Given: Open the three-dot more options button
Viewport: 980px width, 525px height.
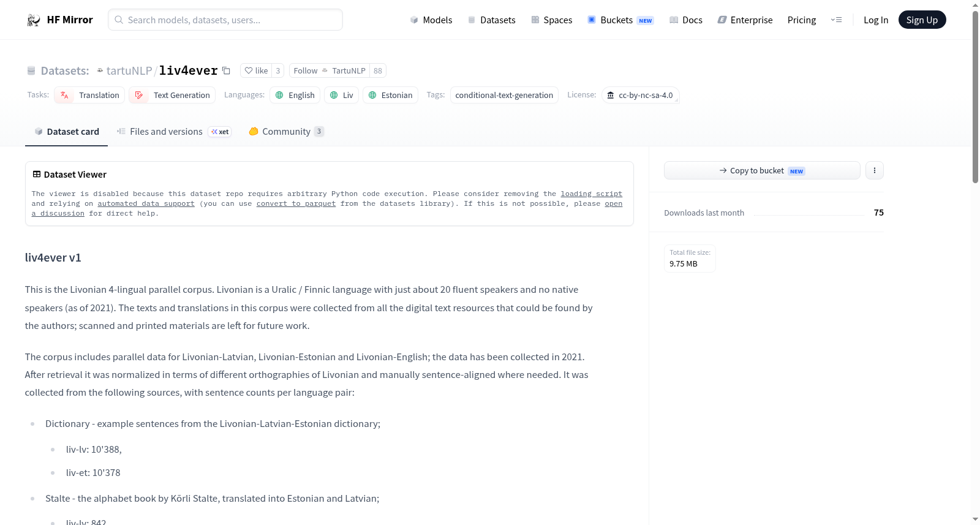Looking at the screenshot, I should click(875, 170).
